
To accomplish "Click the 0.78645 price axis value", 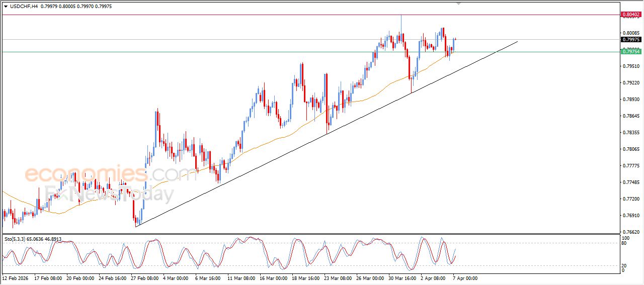I will click(631, 116).
